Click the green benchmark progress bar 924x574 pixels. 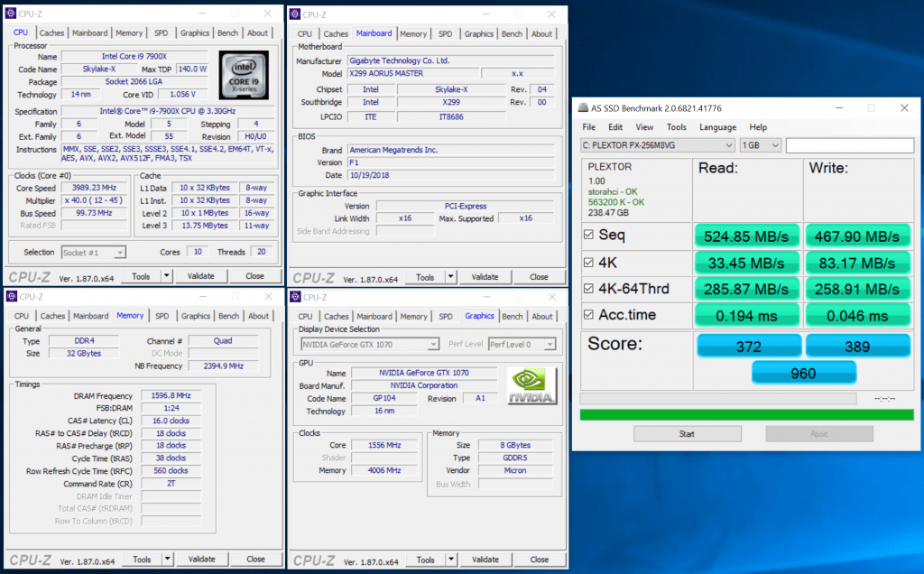(745, 414)
